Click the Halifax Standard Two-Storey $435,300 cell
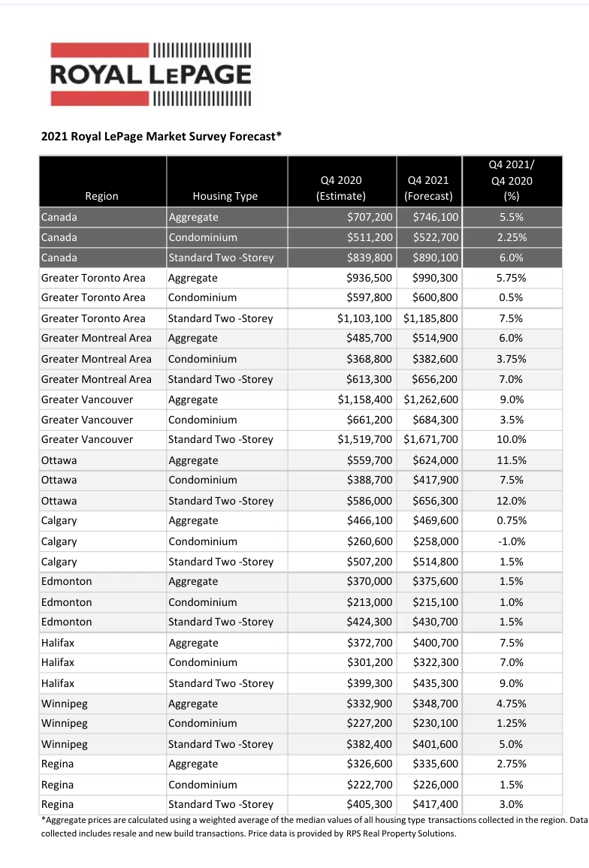This screenshot has height=868, width=589. pyautogui.click(x=430, y=683)
